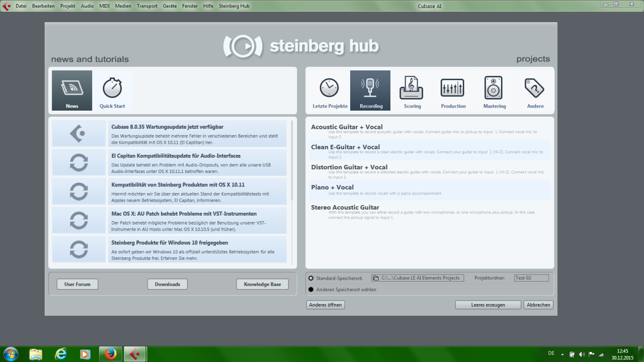Open the Andere tag category

[x=535, y=90]
